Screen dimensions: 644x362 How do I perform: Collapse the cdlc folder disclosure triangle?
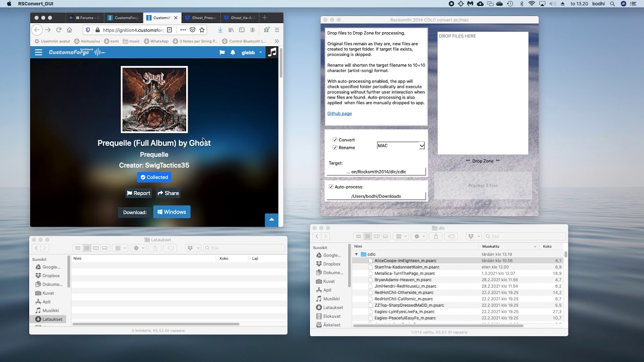click(357, 254)
